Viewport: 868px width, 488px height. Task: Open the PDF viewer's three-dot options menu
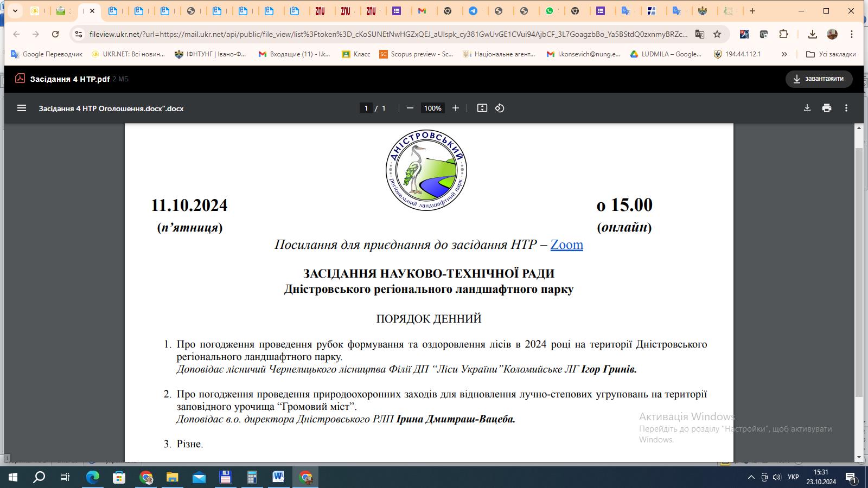coord(845,108)
